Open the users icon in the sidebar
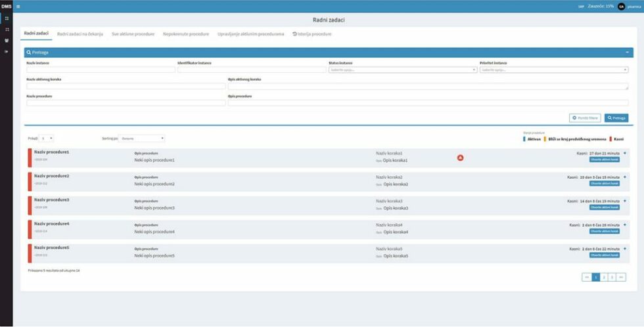Screen dimensions: 644x327 click(7, 41)
